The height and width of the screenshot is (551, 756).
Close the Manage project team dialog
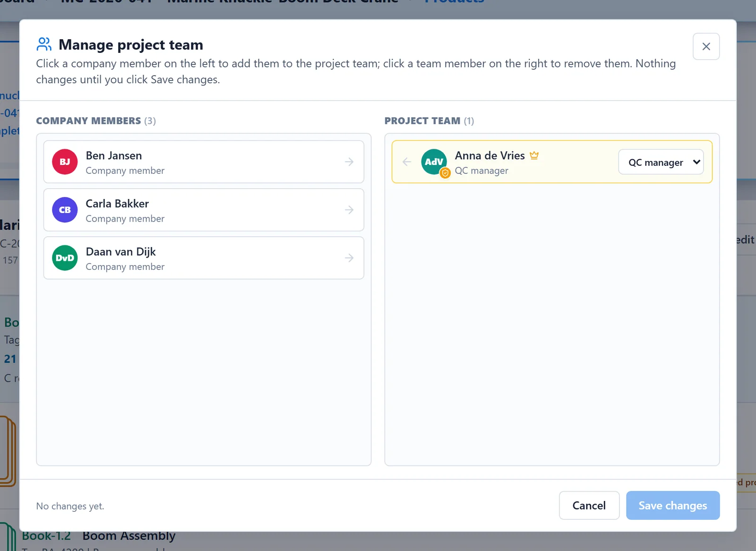(x=706, y=46)
